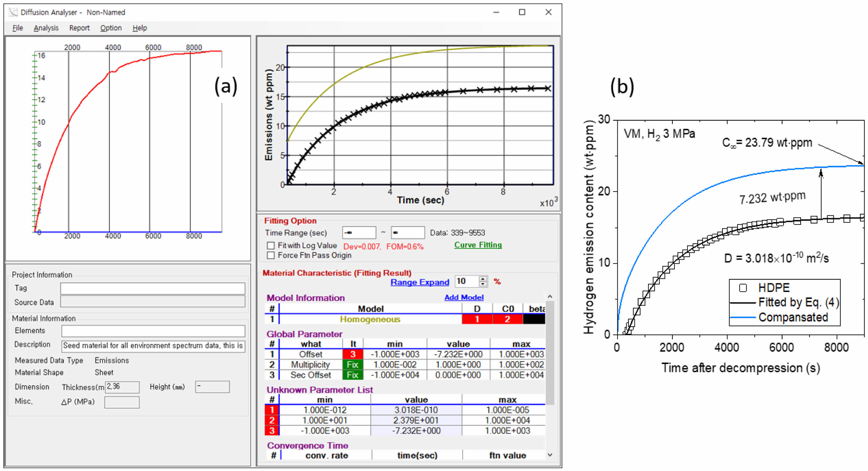Click green Fix cell for Sec Offset
This screenshot has height=471, width=868.
point(352,375)
